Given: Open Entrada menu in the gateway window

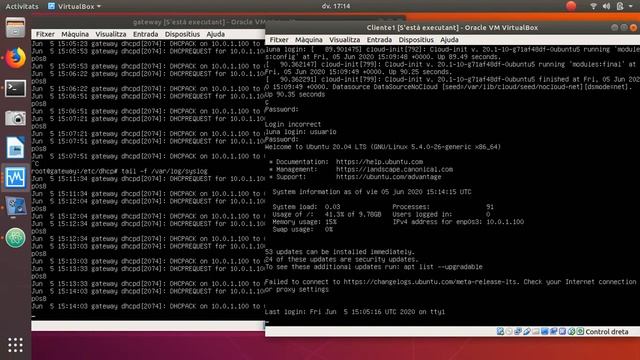Looking at the screenshot, I should click(145, 34).
